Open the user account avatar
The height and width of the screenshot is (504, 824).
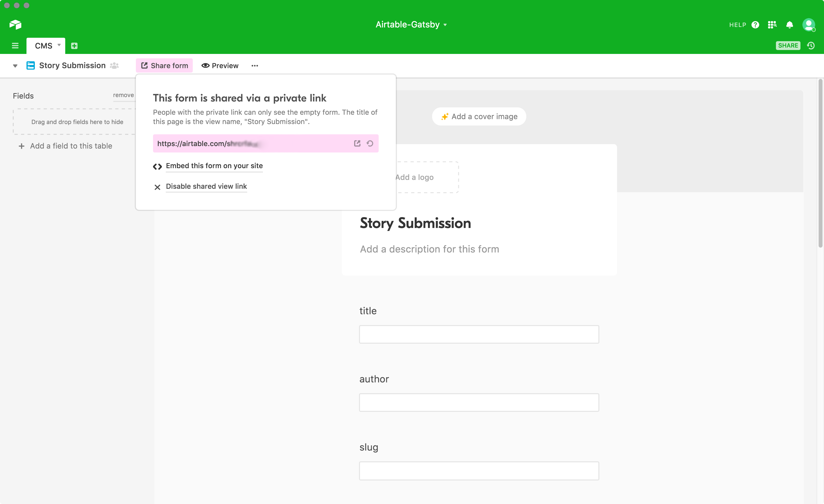tap(809, 25)
